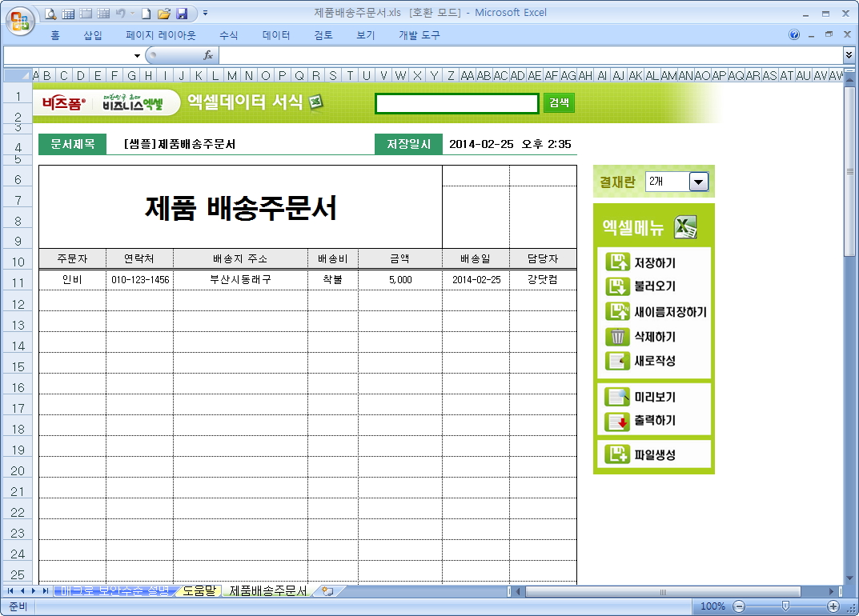Image resolution: width=859 pixels, height=616 pixels.
Task: Click the Save floppy disk icon
Action: pyautogui.click(x=182, y=13)
